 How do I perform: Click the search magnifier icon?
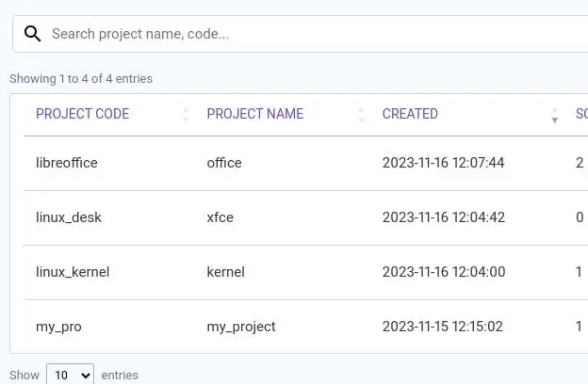tap(32, 34)
